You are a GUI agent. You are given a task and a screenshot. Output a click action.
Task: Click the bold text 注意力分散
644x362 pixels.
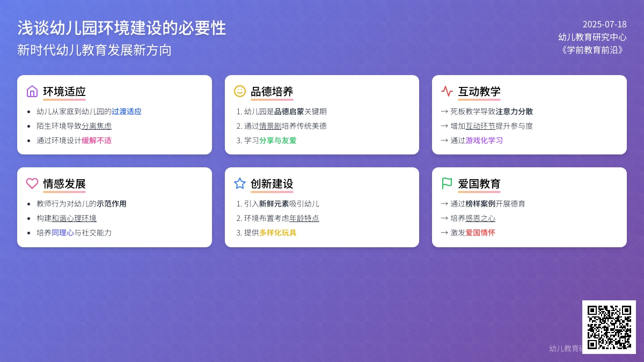(514, 112)
